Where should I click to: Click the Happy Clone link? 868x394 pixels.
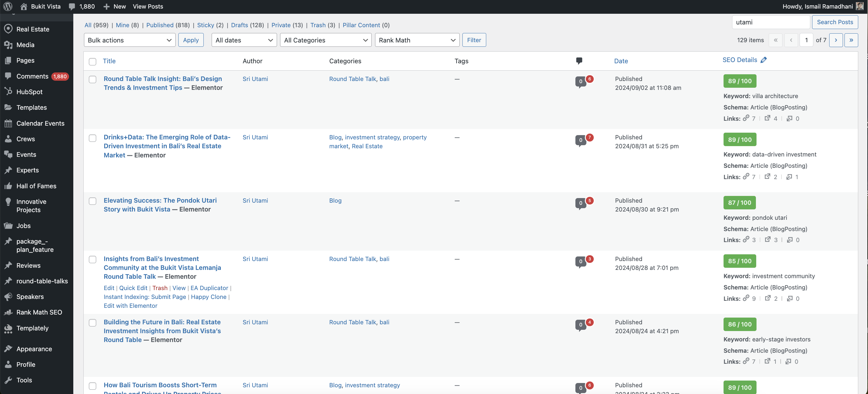pyautogui.click(x=209, y=297)
